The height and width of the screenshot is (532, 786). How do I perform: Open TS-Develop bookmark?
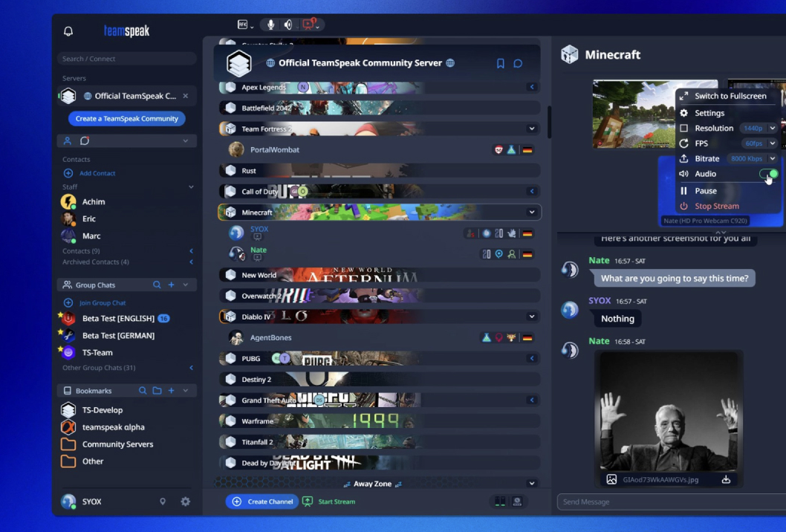(x=103, y=410)
